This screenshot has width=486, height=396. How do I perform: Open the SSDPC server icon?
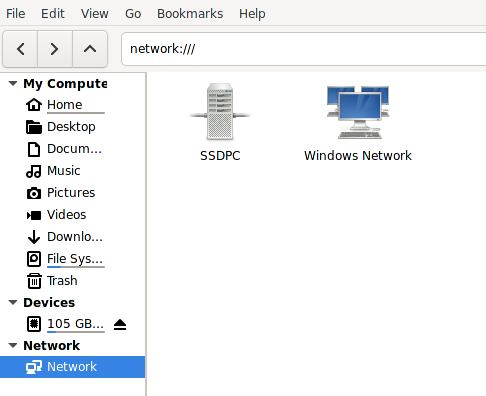tap(220, 111)
